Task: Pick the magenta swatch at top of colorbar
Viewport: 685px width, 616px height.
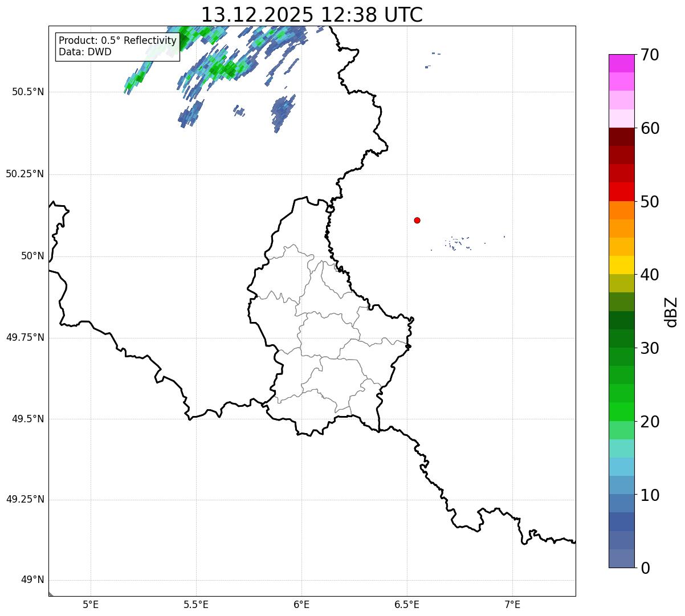Action: (x=621, y=63)
